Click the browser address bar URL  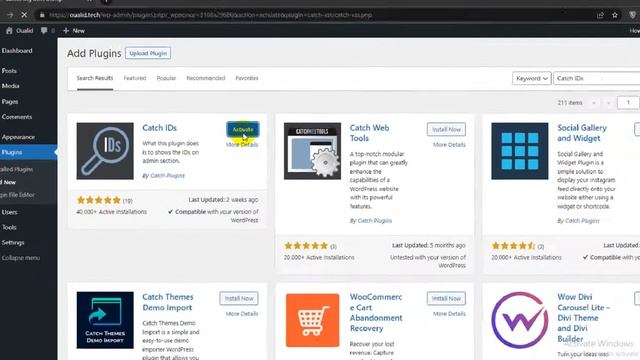click(210, 15)
